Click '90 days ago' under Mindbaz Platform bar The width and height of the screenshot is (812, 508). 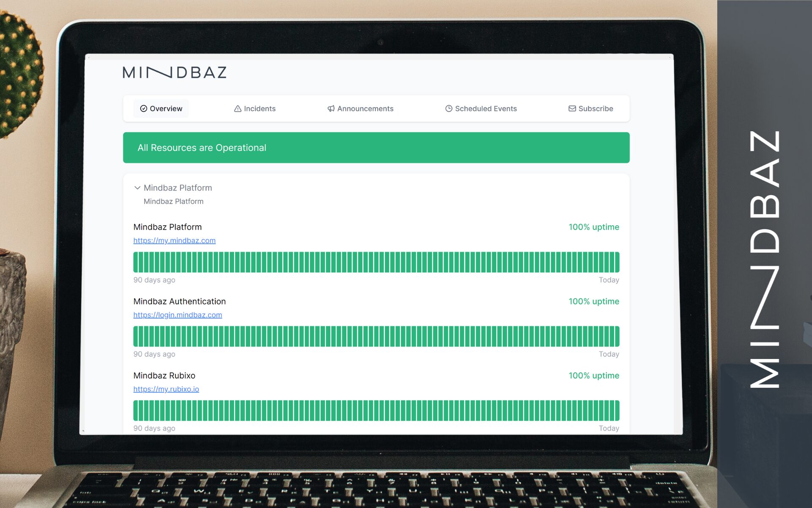[x=154, y=280]
